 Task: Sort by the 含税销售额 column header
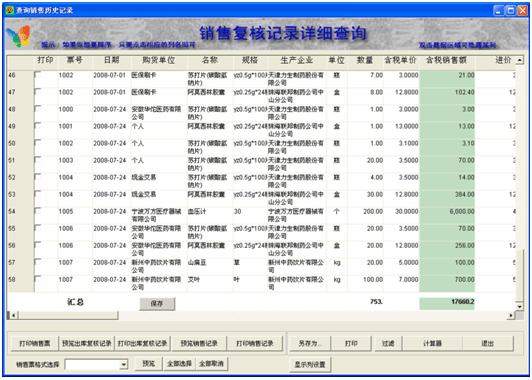coord(447,60)
